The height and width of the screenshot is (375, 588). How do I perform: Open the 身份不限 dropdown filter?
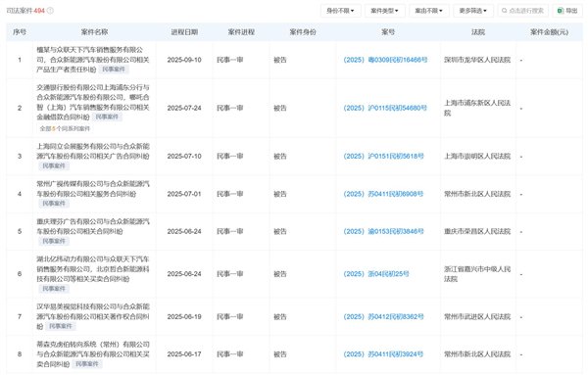[x=340, y=11]
